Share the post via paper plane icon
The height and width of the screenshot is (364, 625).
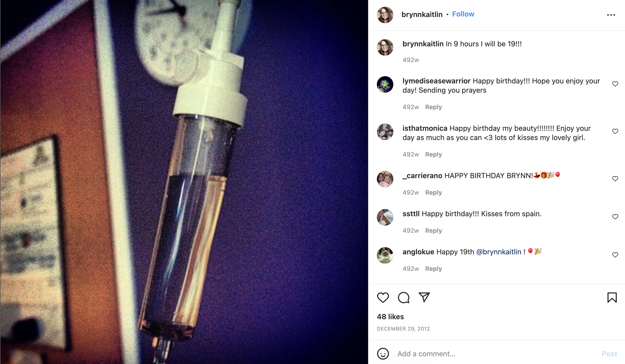(x=424, y=297)
